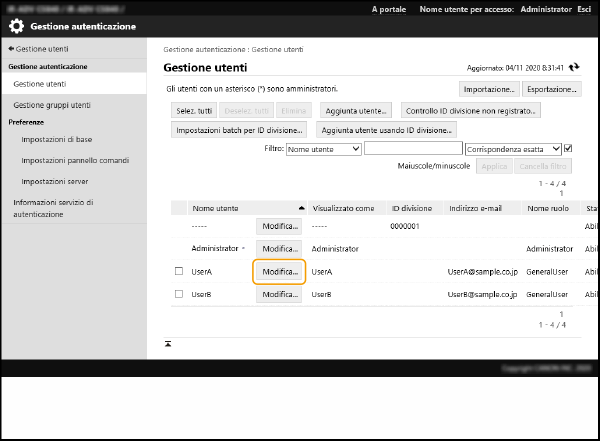This screenshot has height=441, width=600.
Task: Refresh the user list with update icon
Action: [x=574, y=68]
